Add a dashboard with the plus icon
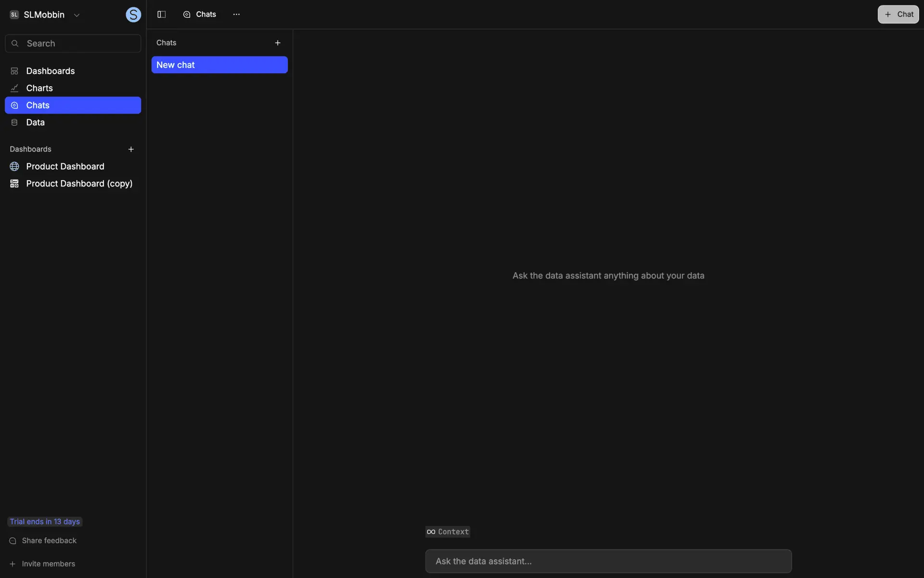Image resolution: width=924 pixels, height=578 pixels. pos(131,149)
